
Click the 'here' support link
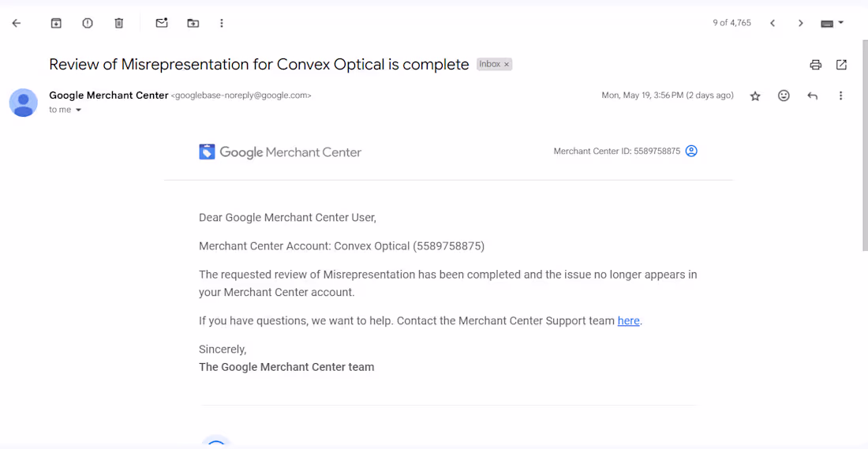(628, 320)
